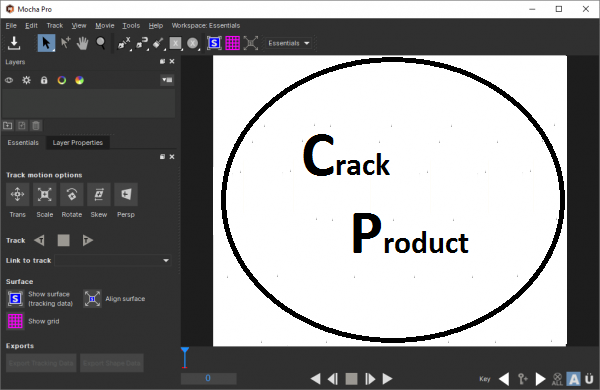Select the Add Point tool

(x=65, y=43)
